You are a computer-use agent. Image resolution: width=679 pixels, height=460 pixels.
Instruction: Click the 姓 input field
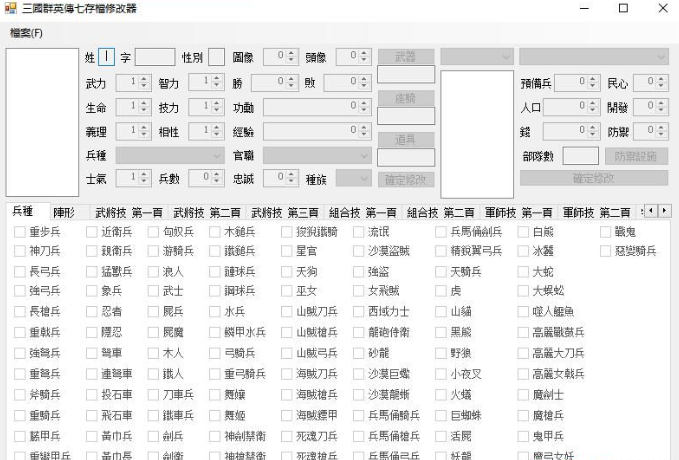[106, 57]
